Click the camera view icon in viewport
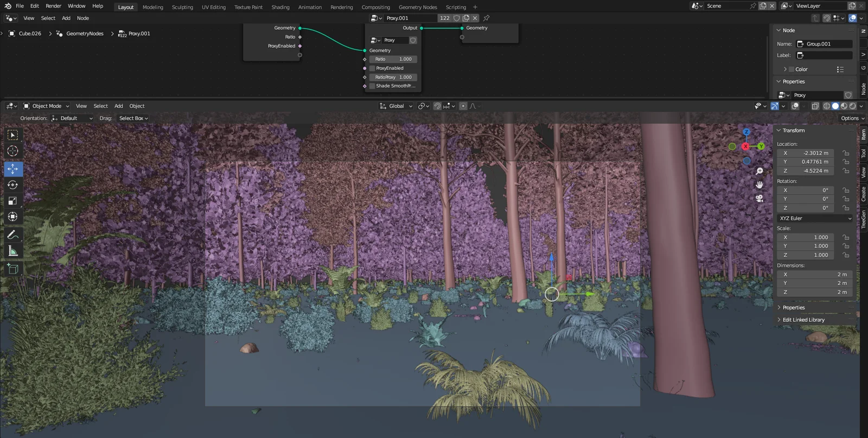This screenshot has width=868, height=438. click(x=759, y=198)
